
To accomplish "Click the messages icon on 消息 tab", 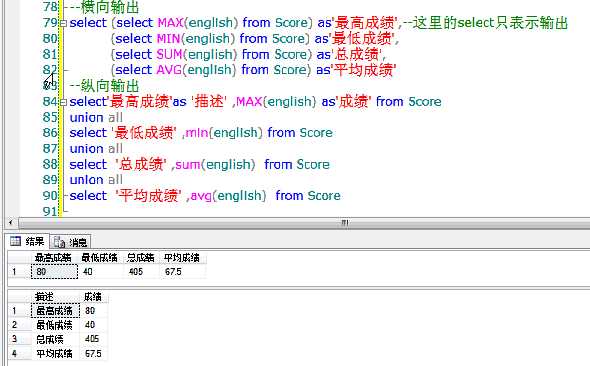I will point(59,242).
